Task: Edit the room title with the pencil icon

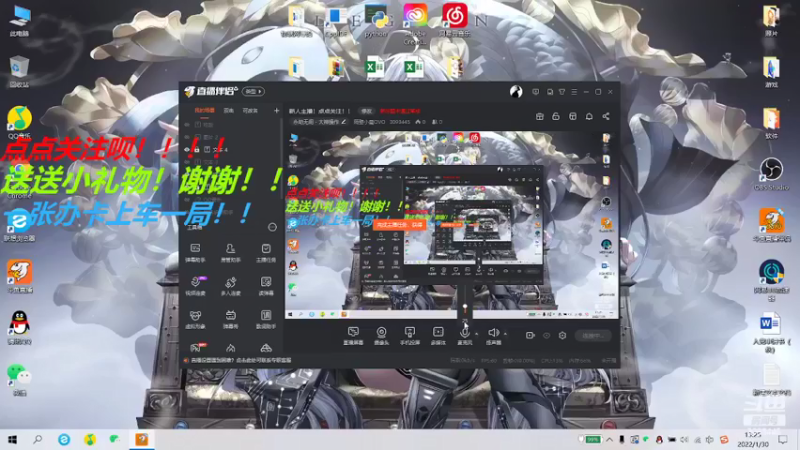Action: coord(343,122)
